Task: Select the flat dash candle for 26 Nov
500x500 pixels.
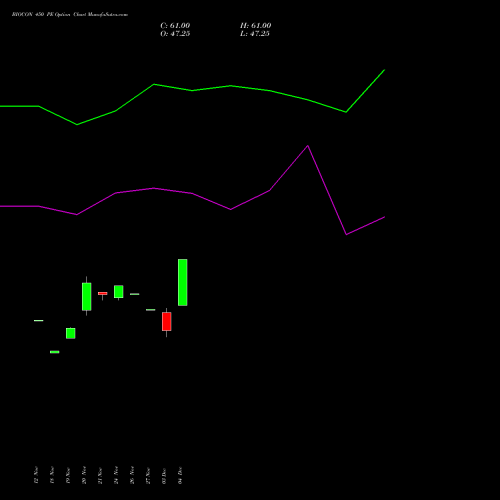Action: pyautogui.click(x=135, y=294)
